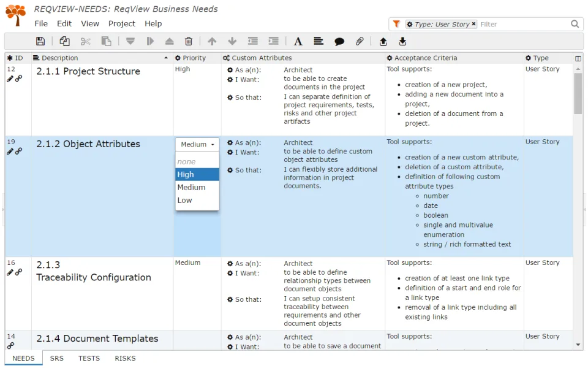Switch to the SRS tab
The image size is (588, 368).
click(x=56, y=358)
